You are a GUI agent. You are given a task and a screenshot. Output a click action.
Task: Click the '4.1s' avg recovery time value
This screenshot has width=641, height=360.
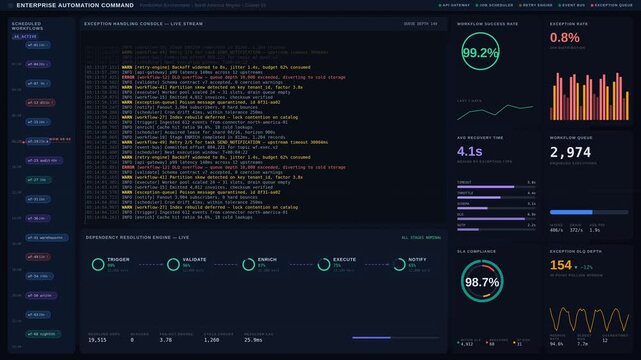pyautogui.click(x=470, y=152)
